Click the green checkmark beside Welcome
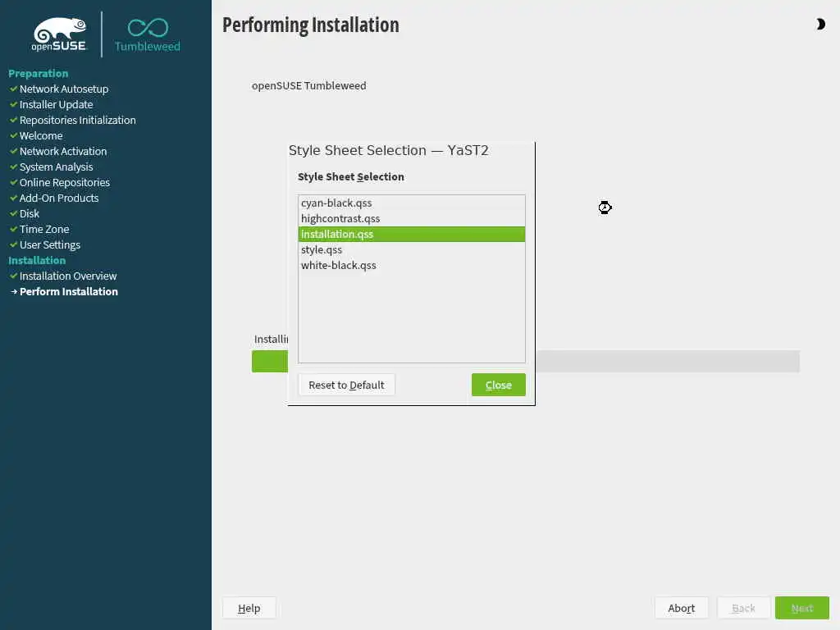 click(x=13, y=135)
